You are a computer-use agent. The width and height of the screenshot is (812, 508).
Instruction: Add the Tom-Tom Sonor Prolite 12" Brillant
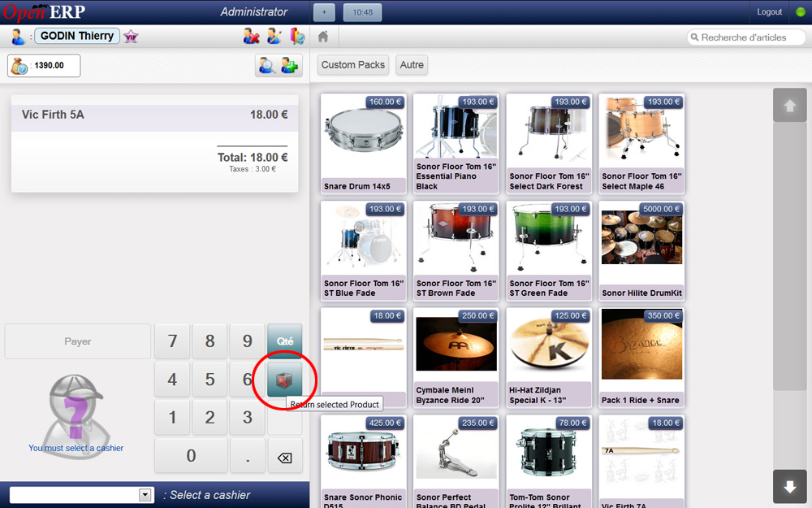[549, 462]
